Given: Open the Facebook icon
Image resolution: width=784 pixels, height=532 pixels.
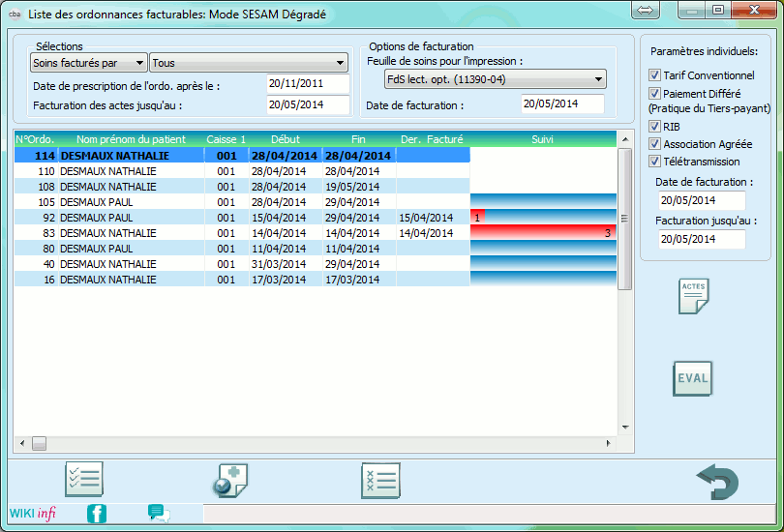Looking at the screenshot, I should pos(97,514).
